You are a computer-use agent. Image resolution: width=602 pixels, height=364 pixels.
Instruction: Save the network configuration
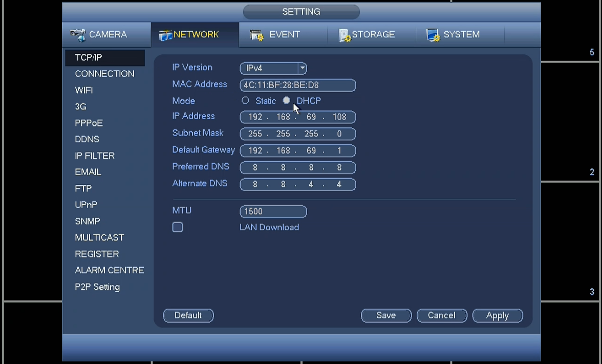coord(386,315)
